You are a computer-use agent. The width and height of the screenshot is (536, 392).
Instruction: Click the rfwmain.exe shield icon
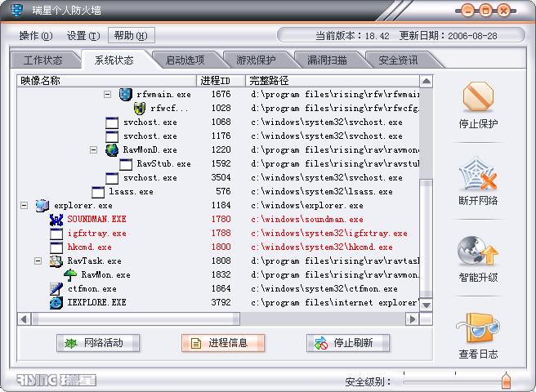pyautogui.click(x=126, y=94)
